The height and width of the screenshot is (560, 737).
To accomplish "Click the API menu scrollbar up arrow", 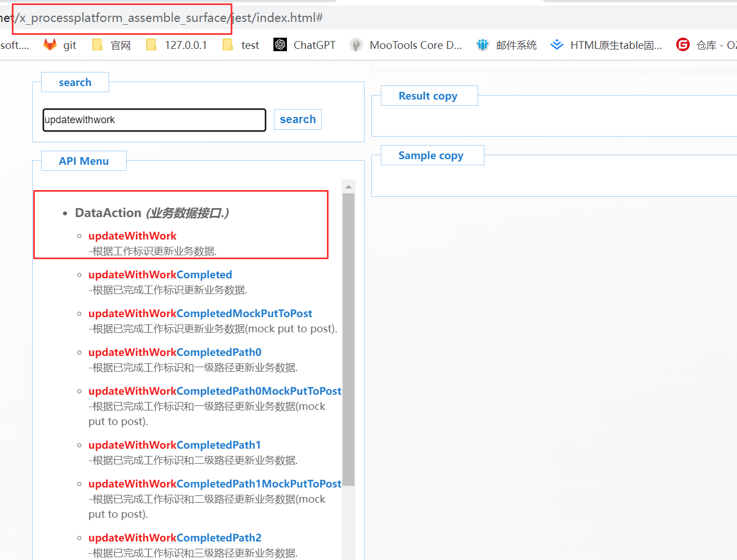I will [349, 187].
